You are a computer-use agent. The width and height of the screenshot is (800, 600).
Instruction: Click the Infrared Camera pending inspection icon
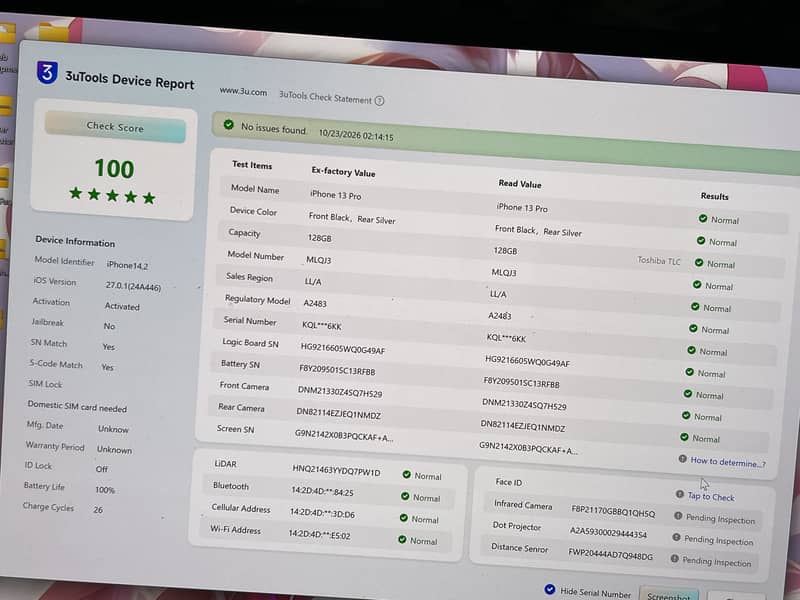pyautogui.click(x=678, y=516)
